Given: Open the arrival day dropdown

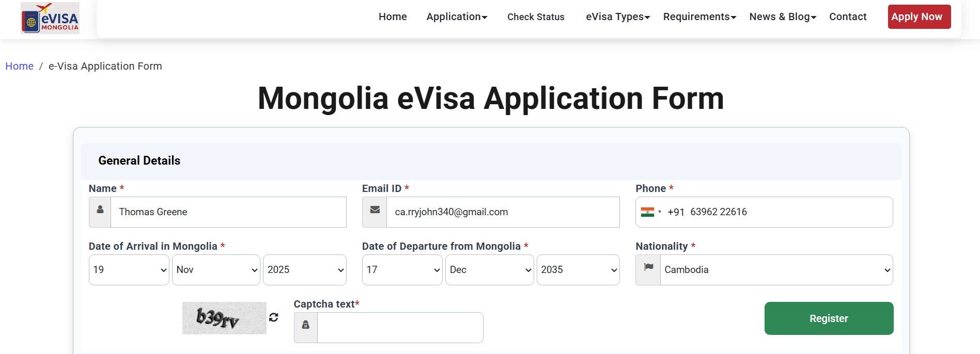Looking at the screenshot, I should click(x=129, y=270).
